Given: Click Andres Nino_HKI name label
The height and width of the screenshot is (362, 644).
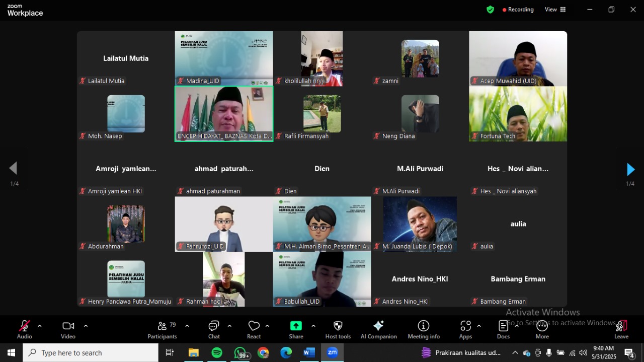Looking at the screenshot, I should tap(420, 279).
